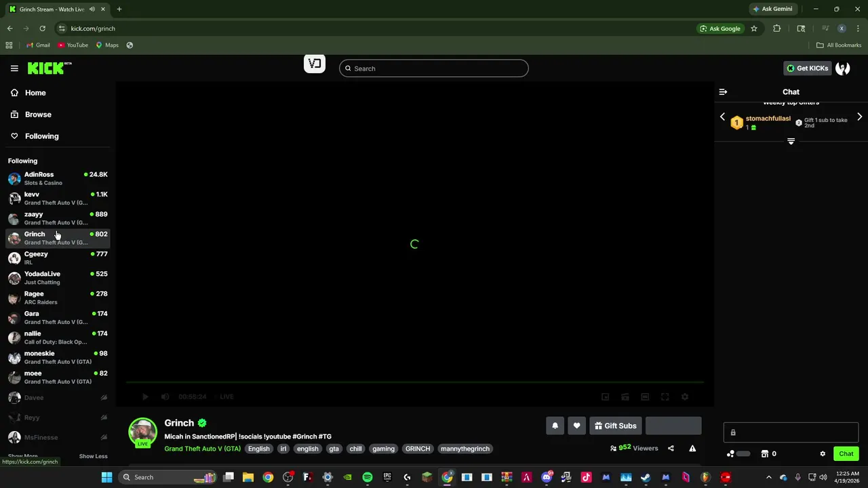Open kevv channel from Following list

click(x=57, y=198)
